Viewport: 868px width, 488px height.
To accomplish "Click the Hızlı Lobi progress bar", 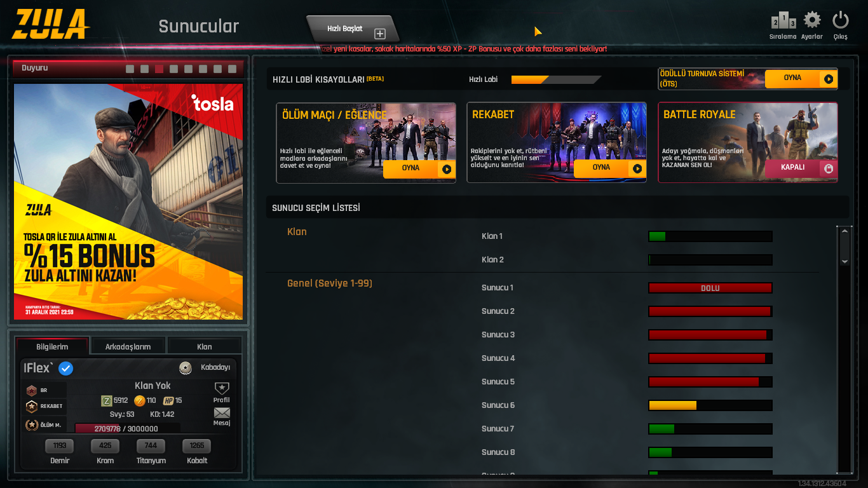I will [x=556, y=80].
